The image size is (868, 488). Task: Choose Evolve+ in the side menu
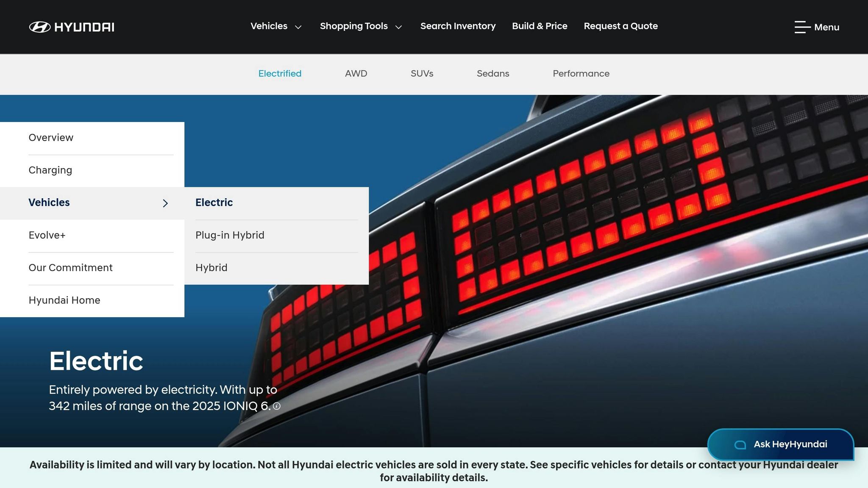pos(92,236)
